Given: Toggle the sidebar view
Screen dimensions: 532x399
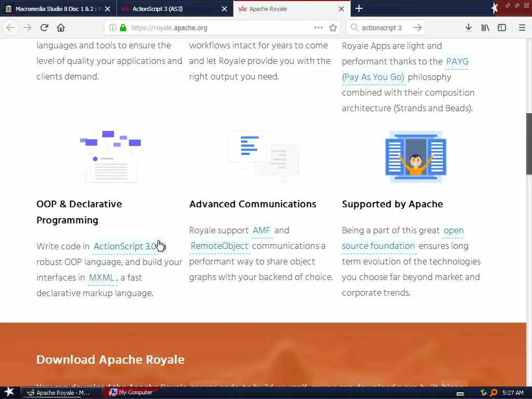Looking at the screenshot, I should tap(502, 28).
